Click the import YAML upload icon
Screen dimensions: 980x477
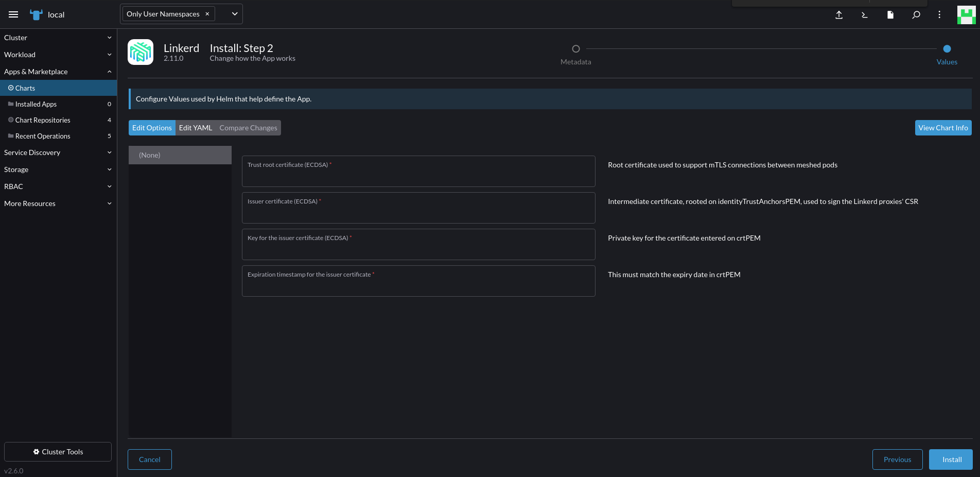(839, 15)
